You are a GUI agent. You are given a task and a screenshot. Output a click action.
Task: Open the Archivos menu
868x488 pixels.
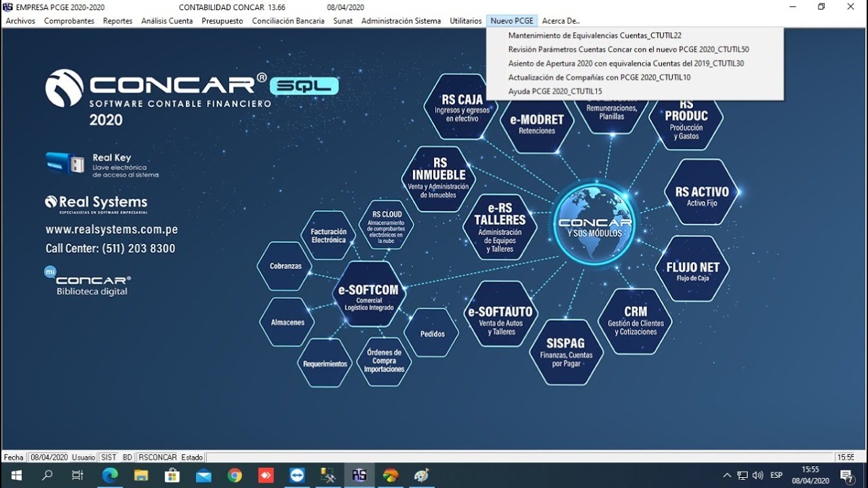click(20, 21)
